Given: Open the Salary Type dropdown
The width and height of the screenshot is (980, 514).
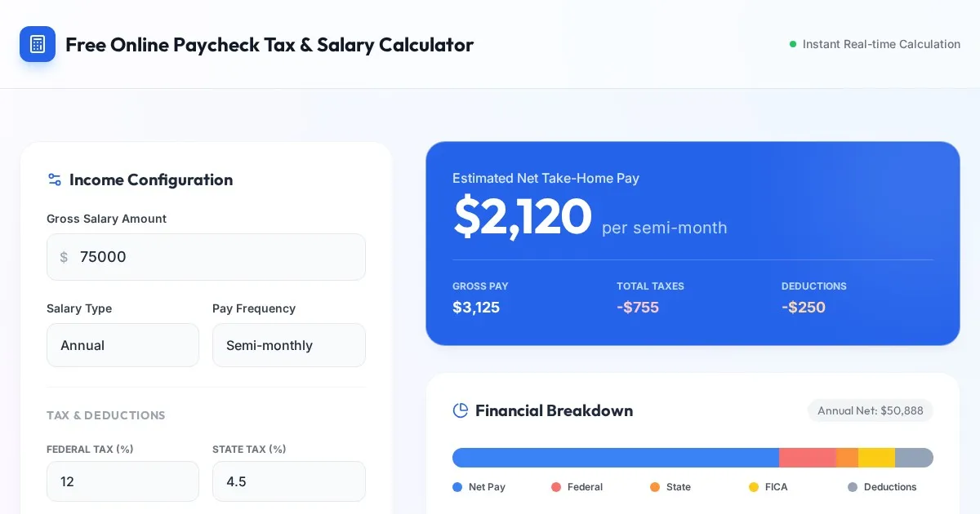Looking at the screenshot, I should click(122, 345).
